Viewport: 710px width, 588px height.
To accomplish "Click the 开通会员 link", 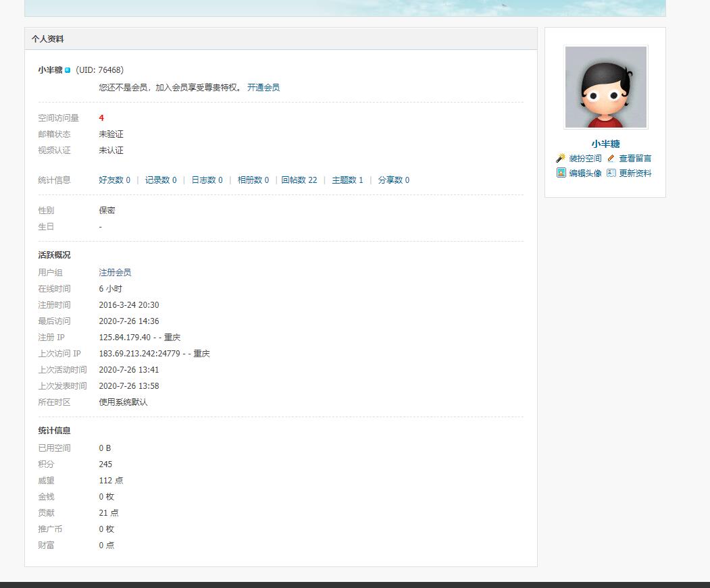I will click(263, 87).
